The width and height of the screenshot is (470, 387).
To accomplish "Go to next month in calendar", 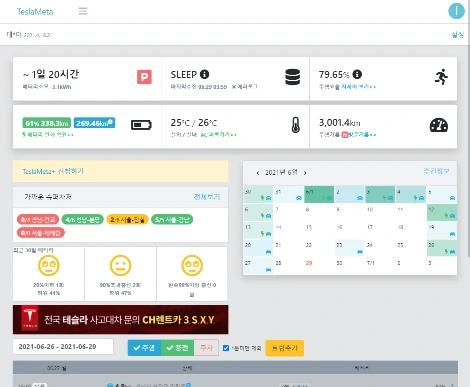I will [305, 173].
